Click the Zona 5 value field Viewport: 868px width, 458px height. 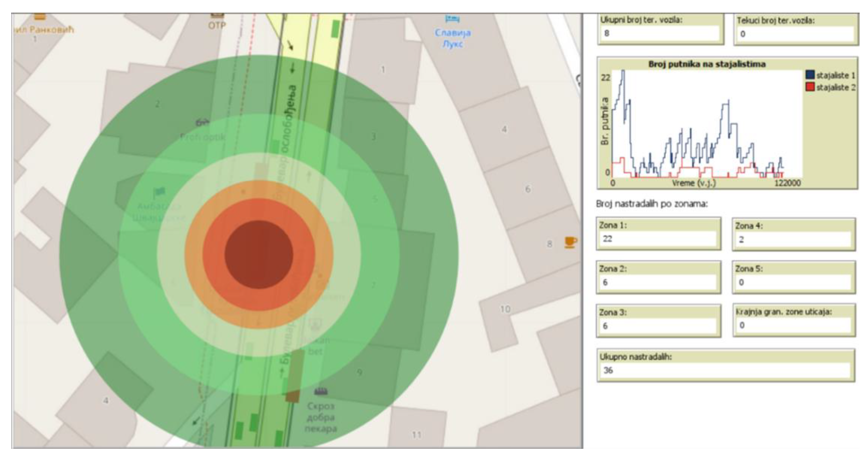794,283
